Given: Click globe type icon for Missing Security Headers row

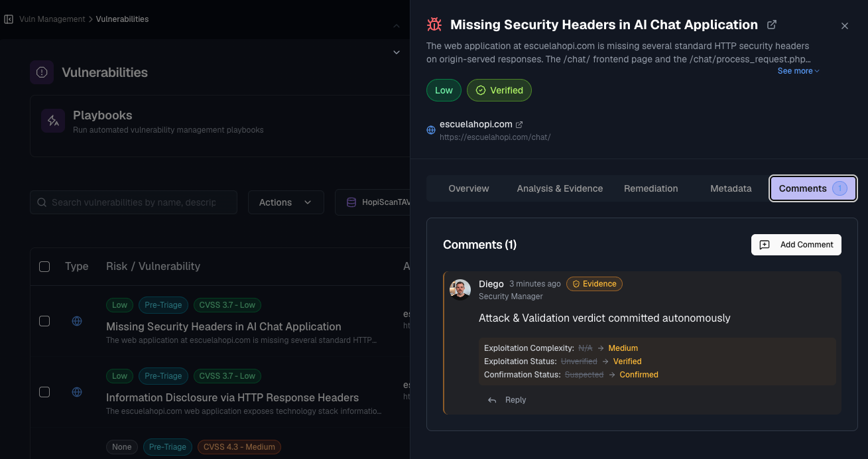Looking at the screenshot, I should [x=77, y=321].
